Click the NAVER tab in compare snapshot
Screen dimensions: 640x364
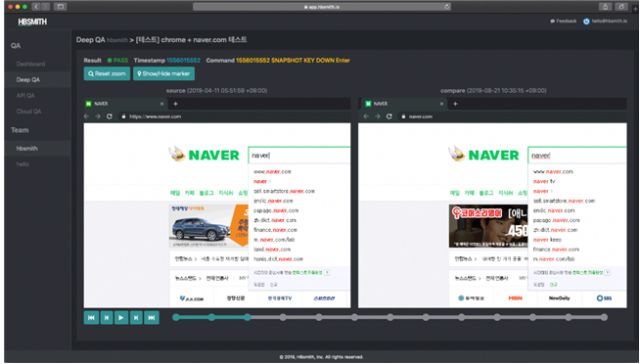click(404, 104)
